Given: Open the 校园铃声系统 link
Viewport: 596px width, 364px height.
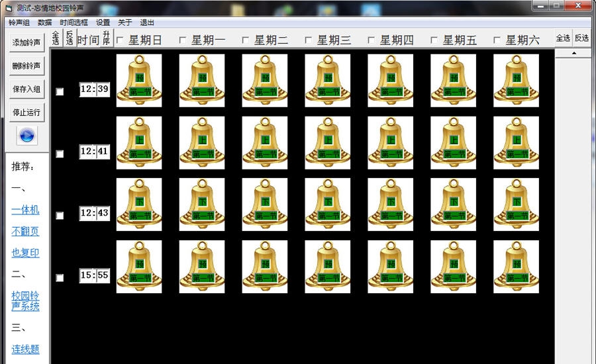Looking at the screenshot, I should point(25,301).
